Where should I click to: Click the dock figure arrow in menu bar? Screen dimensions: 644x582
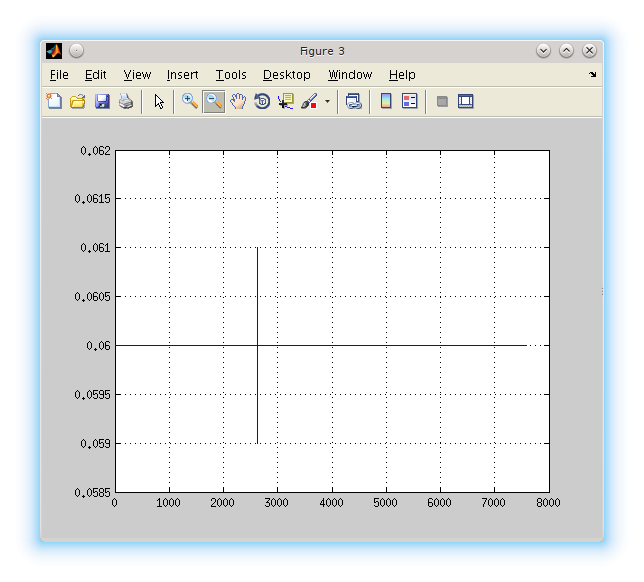click(x=592, y=75)
